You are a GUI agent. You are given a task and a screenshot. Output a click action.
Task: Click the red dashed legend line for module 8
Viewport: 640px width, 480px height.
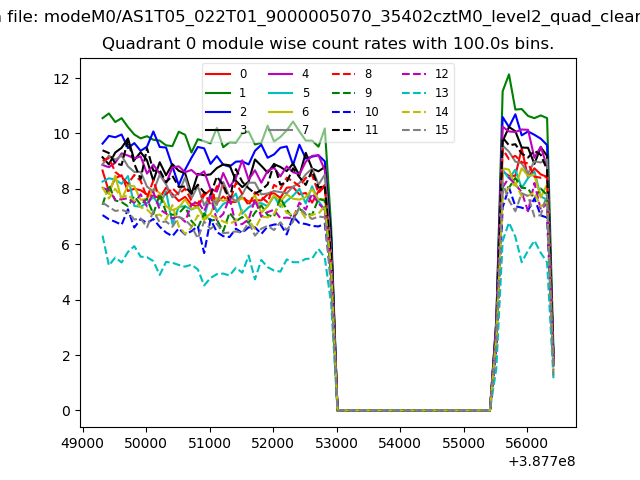[342, 74]
